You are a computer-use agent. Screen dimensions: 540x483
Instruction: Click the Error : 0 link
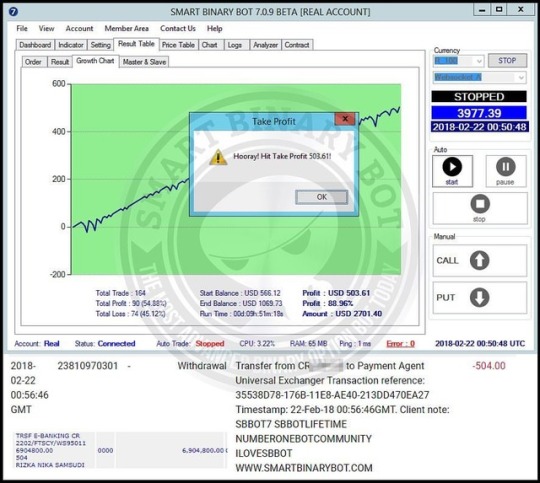click(x=401, y=343)
